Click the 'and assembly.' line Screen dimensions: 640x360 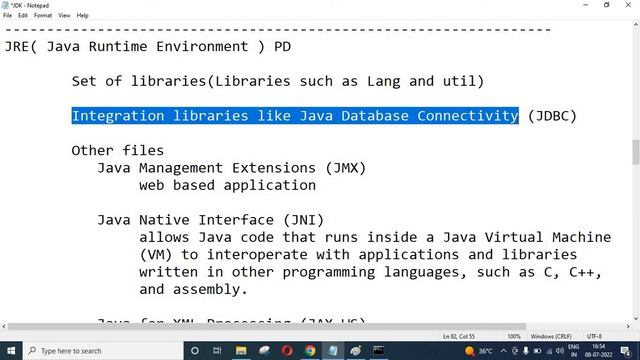coord(193,289)
